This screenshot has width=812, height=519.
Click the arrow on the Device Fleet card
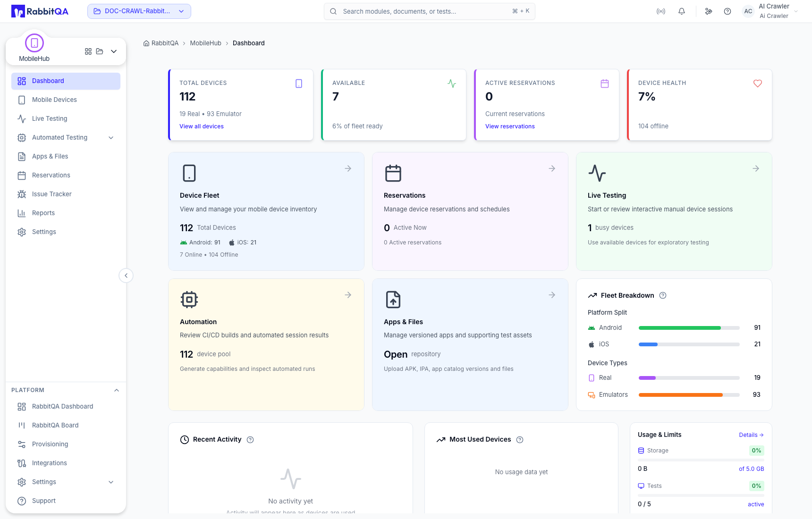(348, 168)
